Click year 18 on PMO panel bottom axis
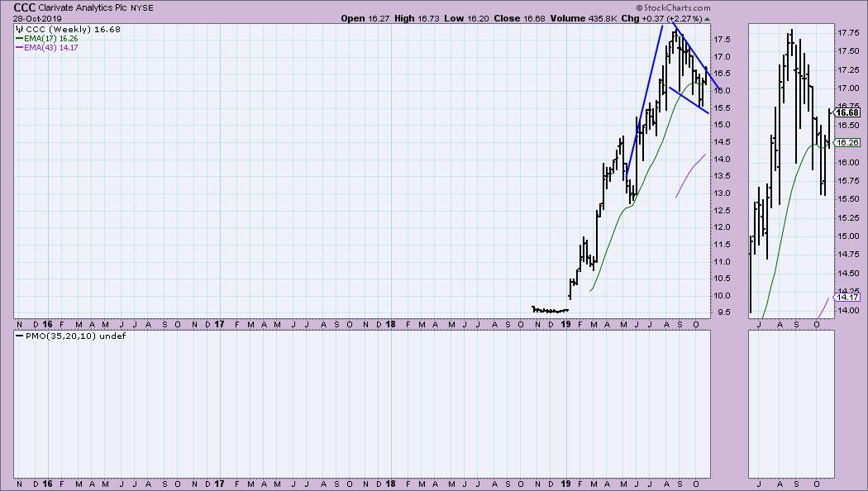The image size is (868, 491). [x=390, y=484]
